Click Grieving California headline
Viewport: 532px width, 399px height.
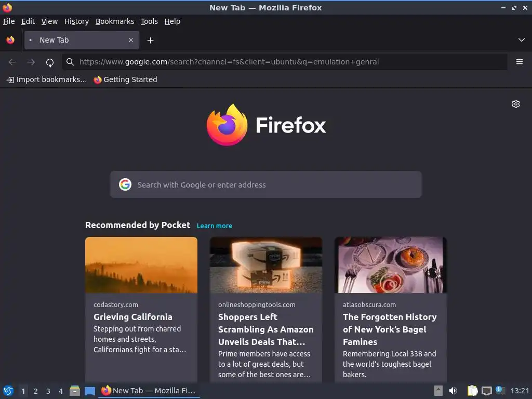pos(133,317)
